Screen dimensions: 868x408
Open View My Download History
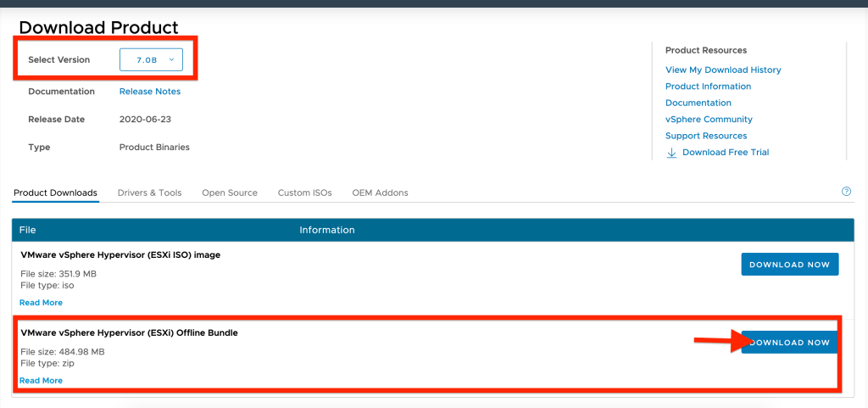pos(723,70)
